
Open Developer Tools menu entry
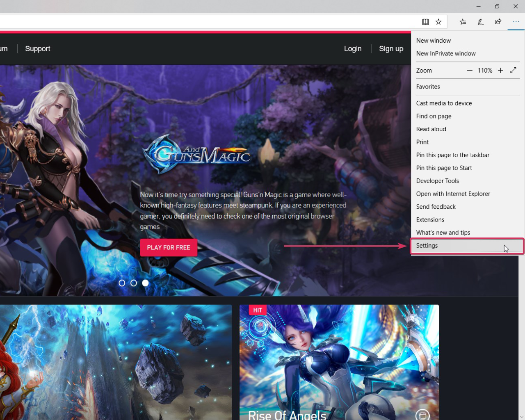coord(437,181)
